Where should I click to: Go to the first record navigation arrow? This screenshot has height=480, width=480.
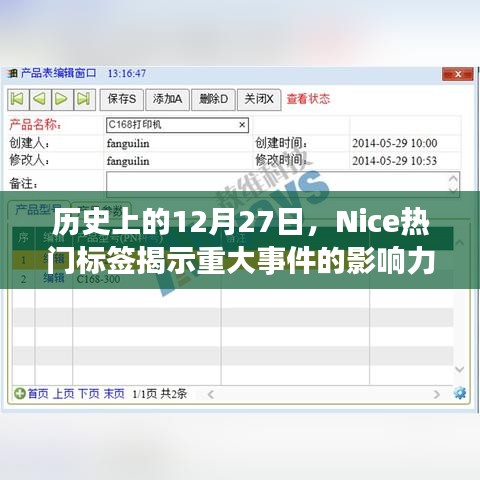click(x=18, y=99)
